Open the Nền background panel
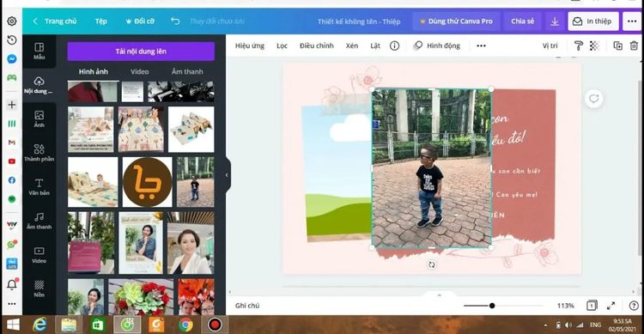The height and width of the screenshot is (334, 644). pyautogui.click(x=39, y=288)
